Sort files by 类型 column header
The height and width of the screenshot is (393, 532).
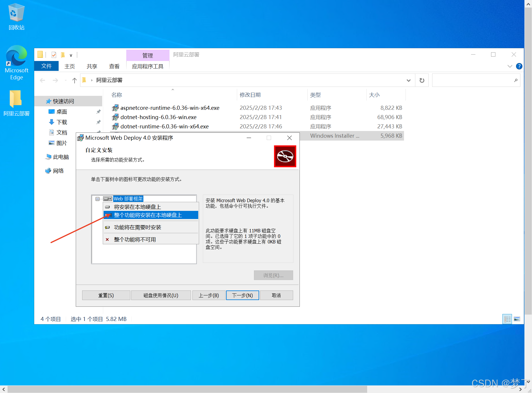315,95
